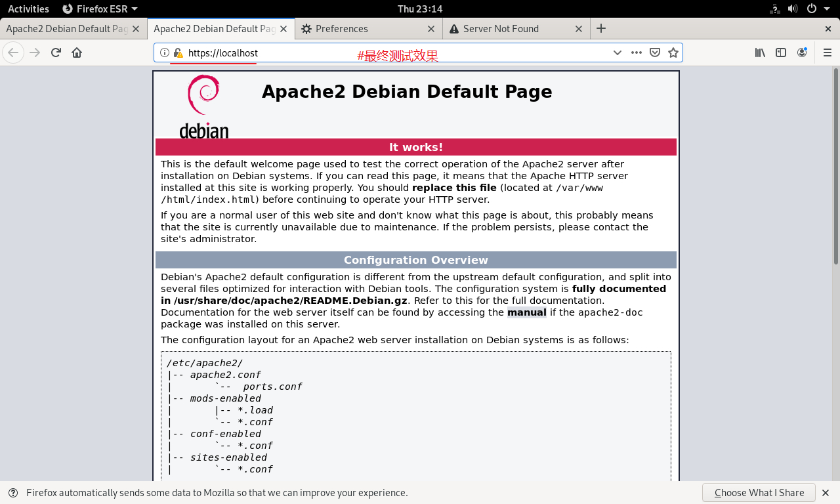Screen dimensions: 840x504
Task: Open the clock showing Thu 23:14
Action: (420, 9)
